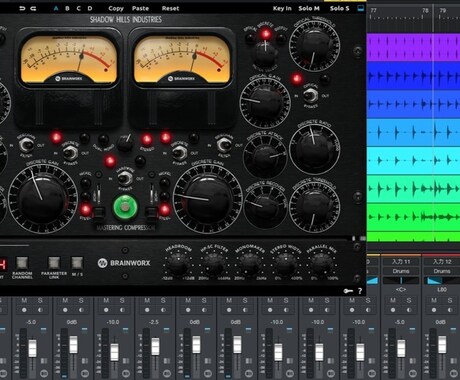The width and height of the screenshot is (460, 380).
Task: Toggle the M/S mode button
Action: point(77,263)
